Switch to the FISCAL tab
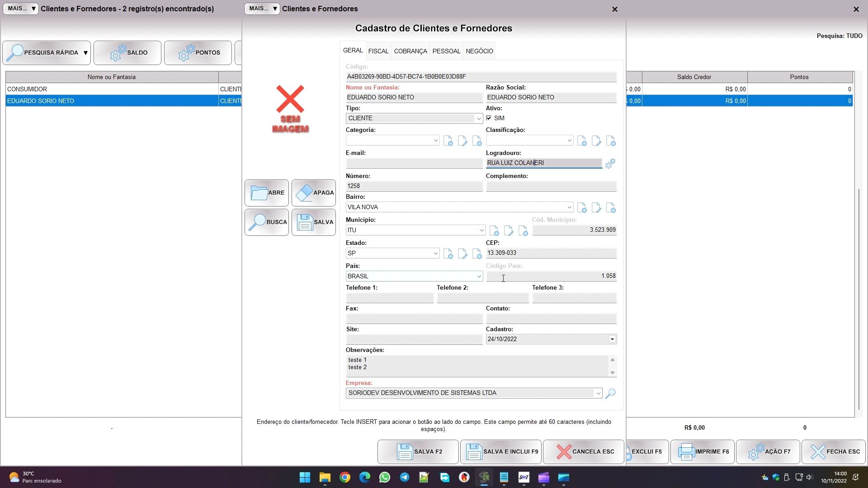Screen dimensions: 868x488 (x=378, y=51)
